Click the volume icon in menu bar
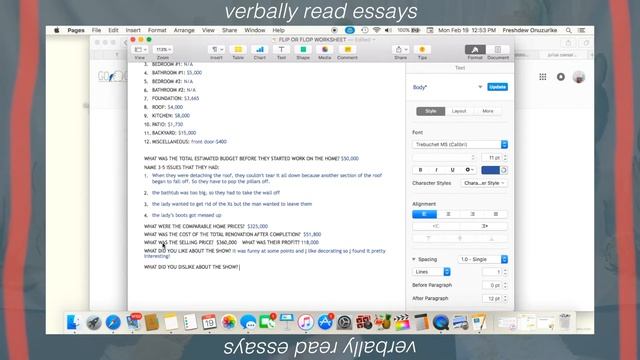The width and height of the screenshot is (640, 360). click(388, 30)
